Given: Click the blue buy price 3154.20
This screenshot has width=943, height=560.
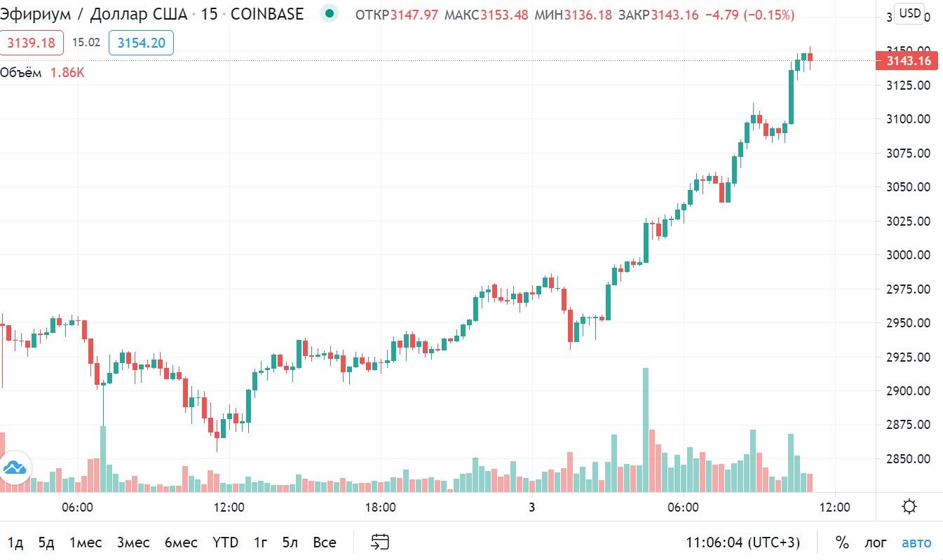Looking at the screenshot, I should click(141, 43).
